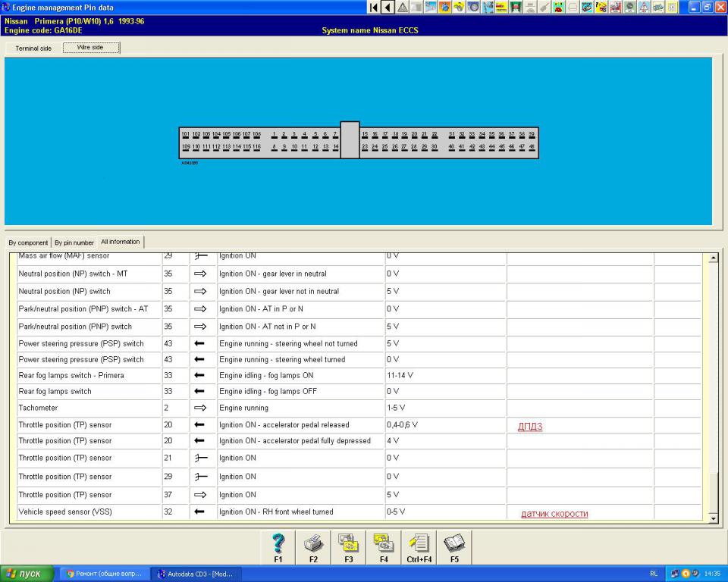Click the Ctrl+F4 notes page button
Image resolution: width=728 pixels, height=582 pixels.
[x=419, y=548]
